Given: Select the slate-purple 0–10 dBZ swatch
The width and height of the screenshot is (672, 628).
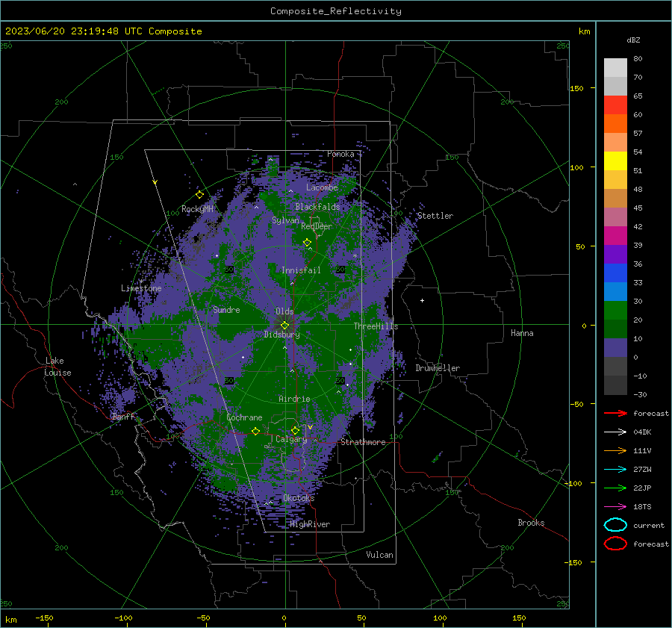Looking at the screenshot, I should [x=615, y=348].
